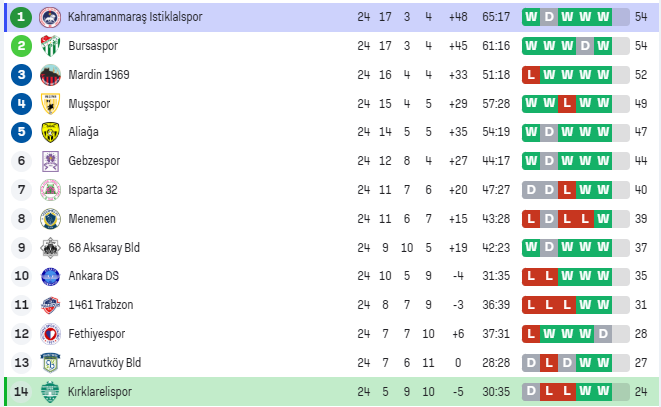Click the Kahramanmaraş İstiklalspor club logo
Screen dimensions: 661x407
pyautogui.click(x=50, y=17)
